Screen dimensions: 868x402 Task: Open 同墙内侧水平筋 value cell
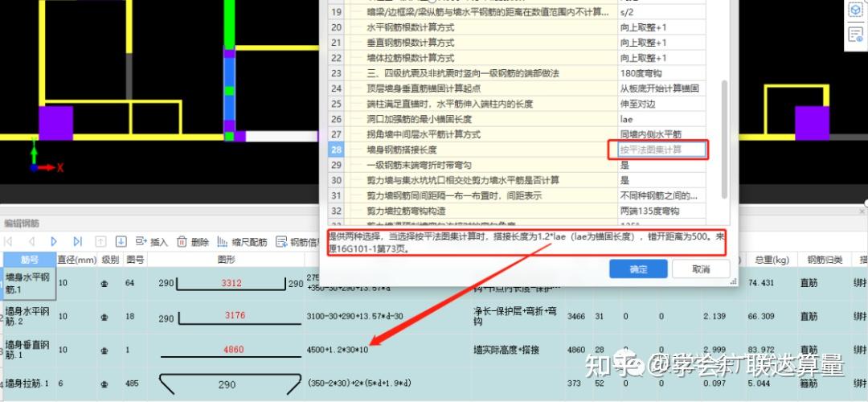661,134
